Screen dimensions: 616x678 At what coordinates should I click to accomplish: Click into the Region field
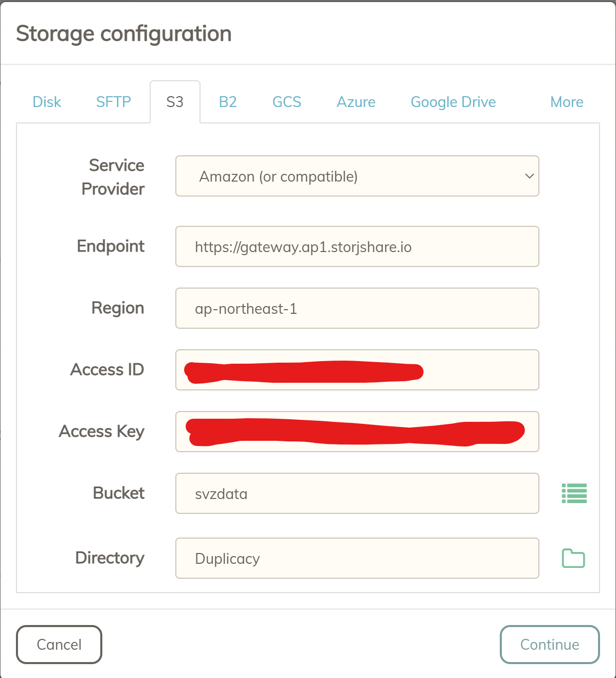click(357, 308)
